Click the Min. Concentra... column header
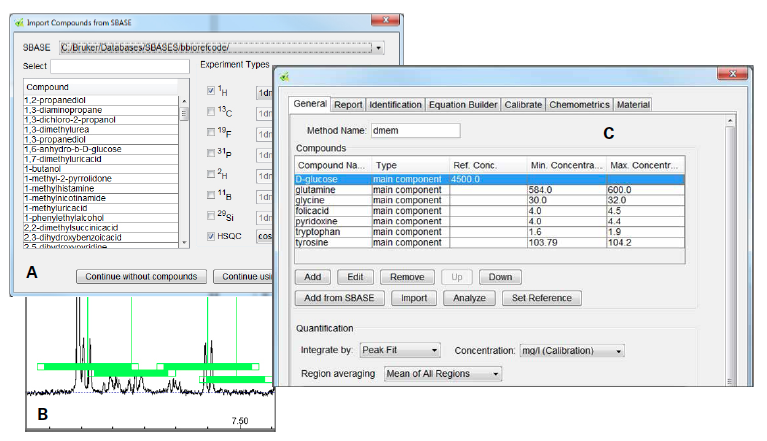 [566, 165]
